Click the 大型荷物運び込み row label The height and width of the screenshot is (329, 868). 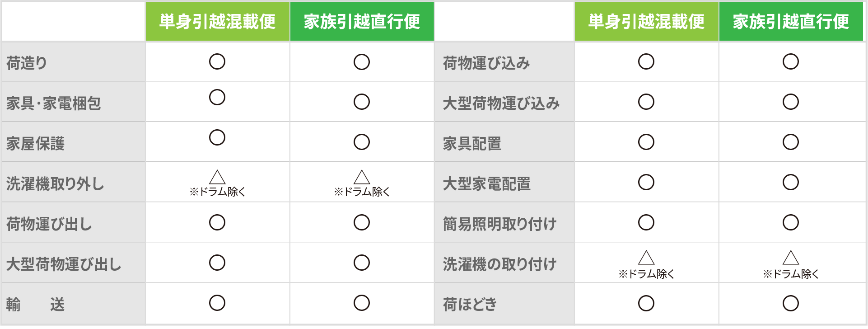[x=501, y=103]
